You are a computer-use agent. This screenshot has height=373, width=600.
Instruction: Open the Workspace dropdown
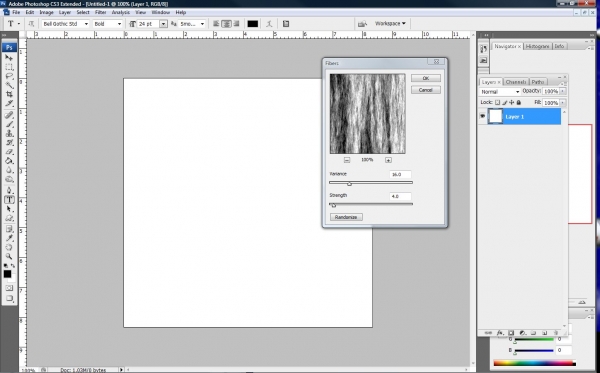pos(390,23)
